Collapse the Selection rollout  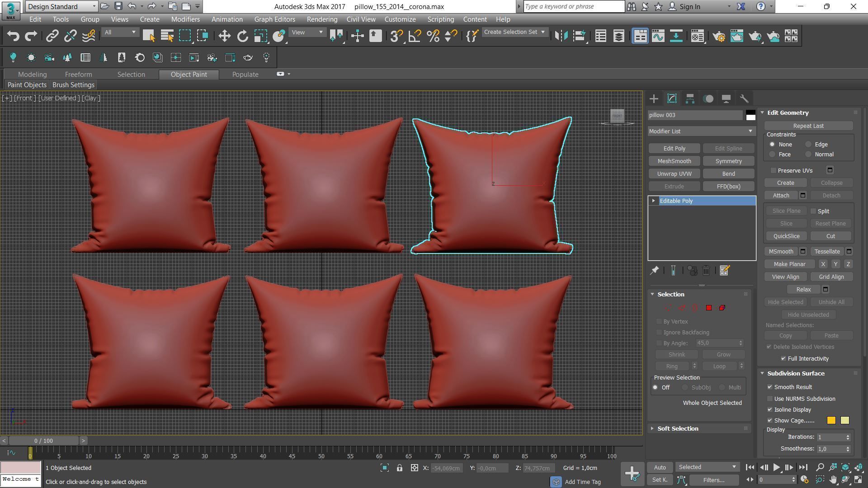coord(670,294)
